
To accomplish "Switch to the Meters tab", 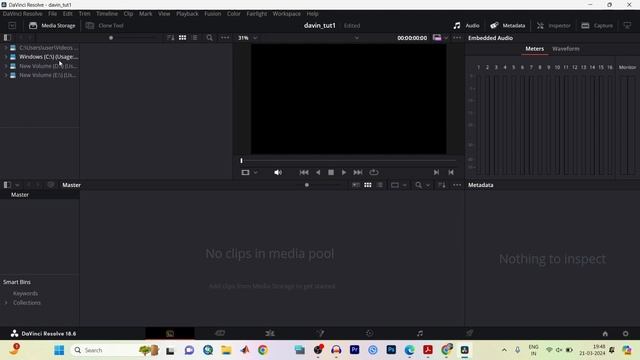I will pos(534,49).
